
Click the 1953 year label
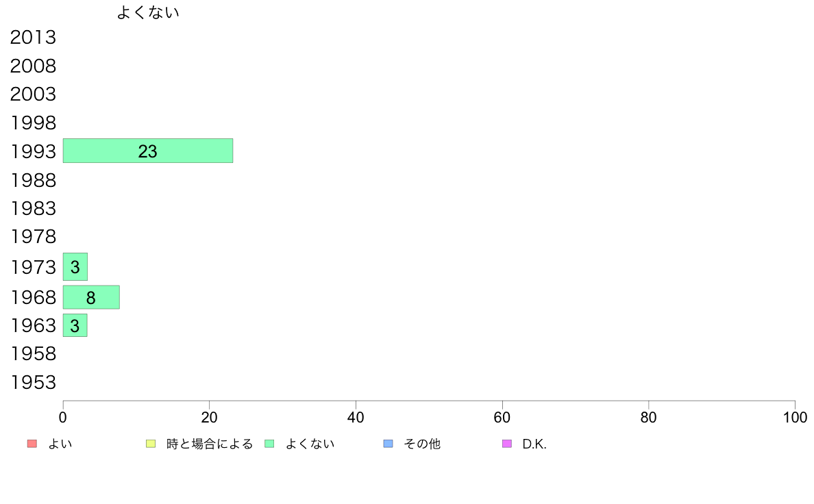[x=33, y=383]
